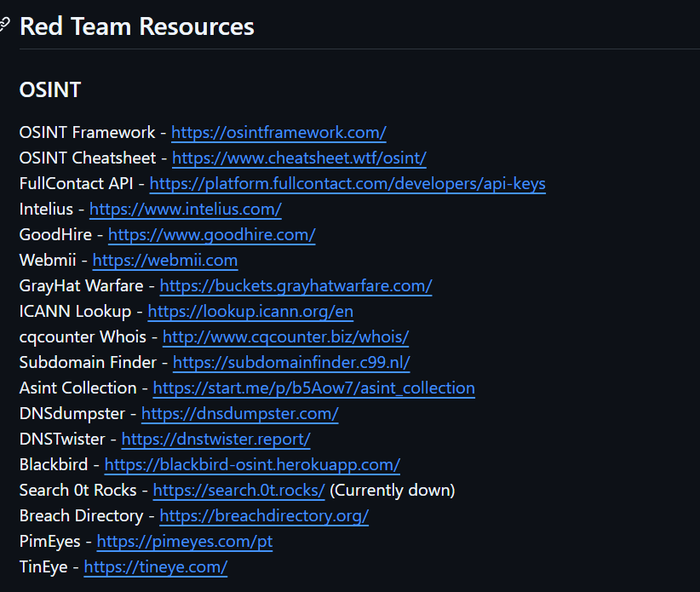
Task: Open the buckets.grayhatwarfare.com link
Action: click(x=295, y=285)
